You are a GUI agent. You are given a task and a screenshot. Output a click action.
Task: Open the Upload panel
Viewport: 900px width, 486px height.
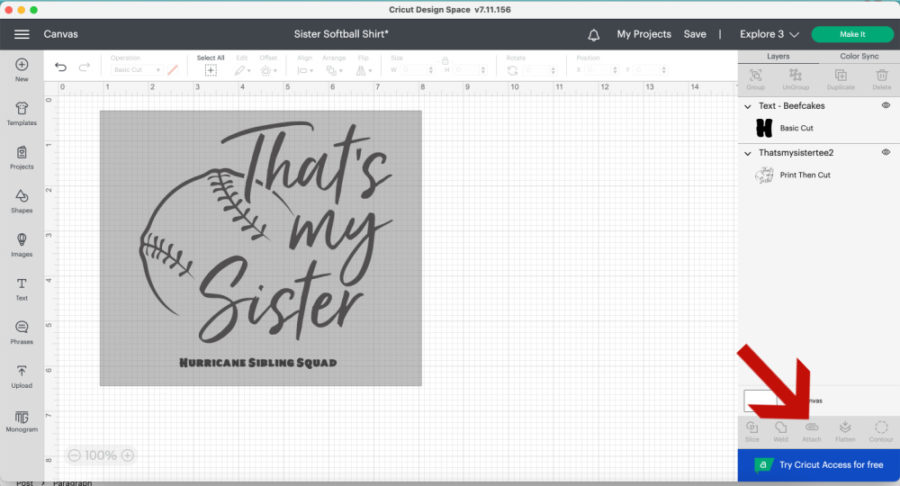coord(21,375)
